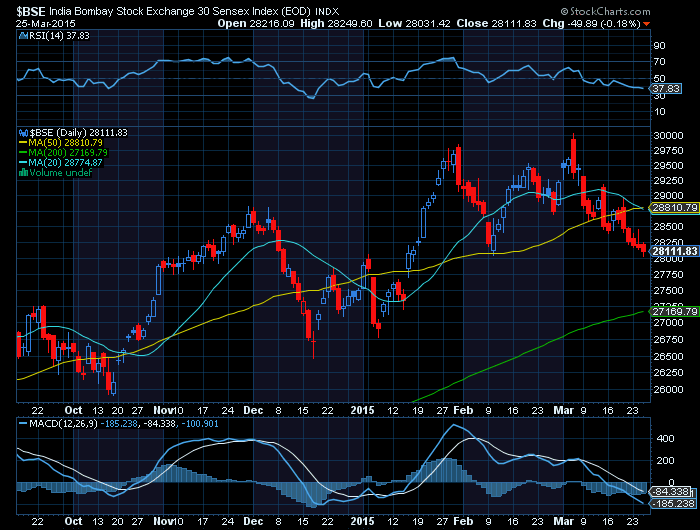The height and width of the screenshot is (530, 700).
Task: Click the yellow MA(50) legend swatch
Action: pos(23,143)
